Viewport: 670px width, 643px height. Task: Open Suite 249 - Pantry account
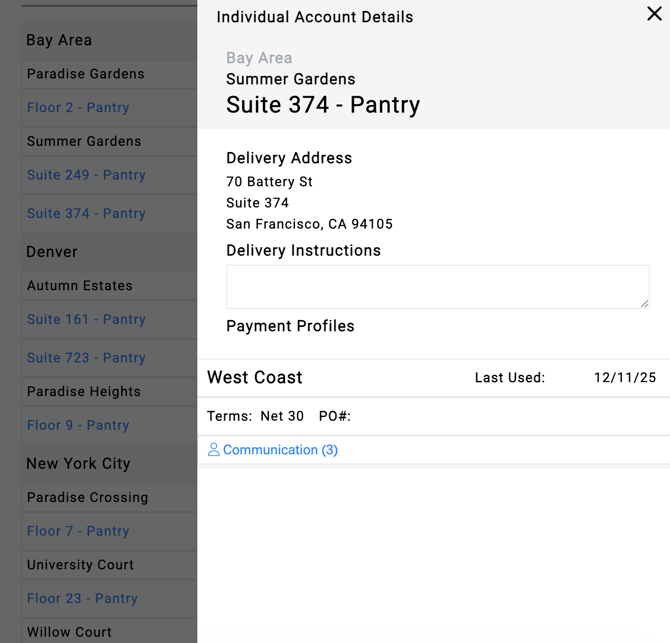[86, 175]
